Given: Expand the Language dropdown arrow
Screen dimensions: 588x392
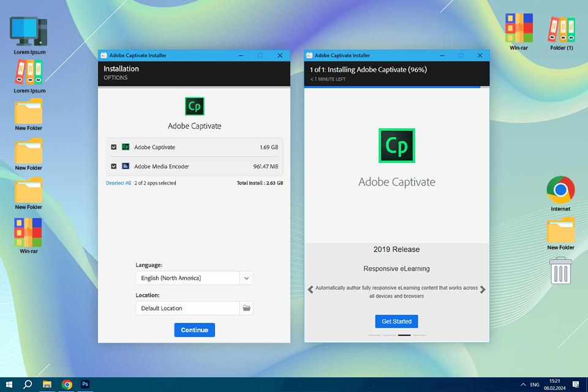Looking at the screenshot, I should click(x=246, y=278).
